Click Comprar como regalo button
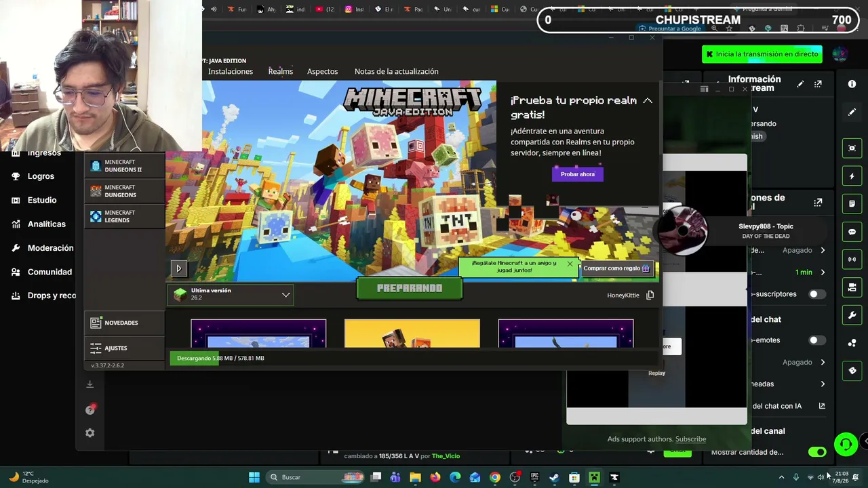Screen dimensions: 868x488 (x=616, y=268)
